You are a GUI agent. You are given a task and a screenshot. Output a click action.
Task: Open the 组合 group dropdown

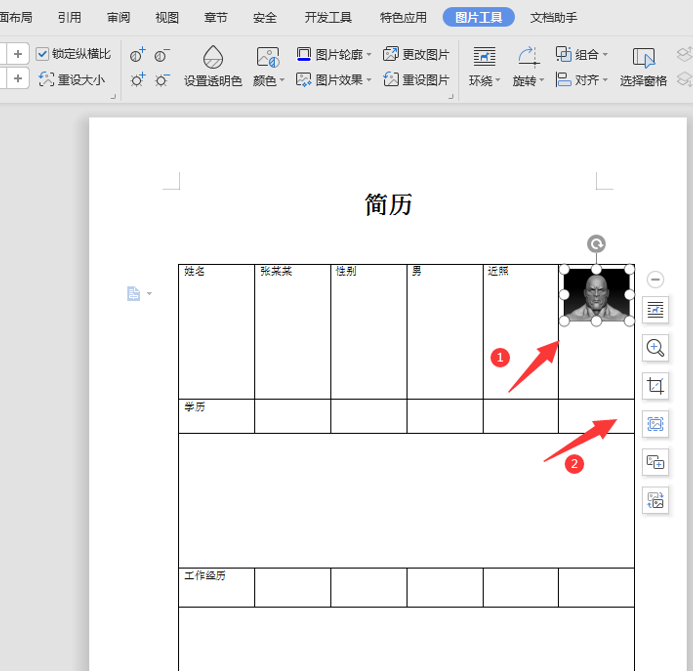point(582,54)
